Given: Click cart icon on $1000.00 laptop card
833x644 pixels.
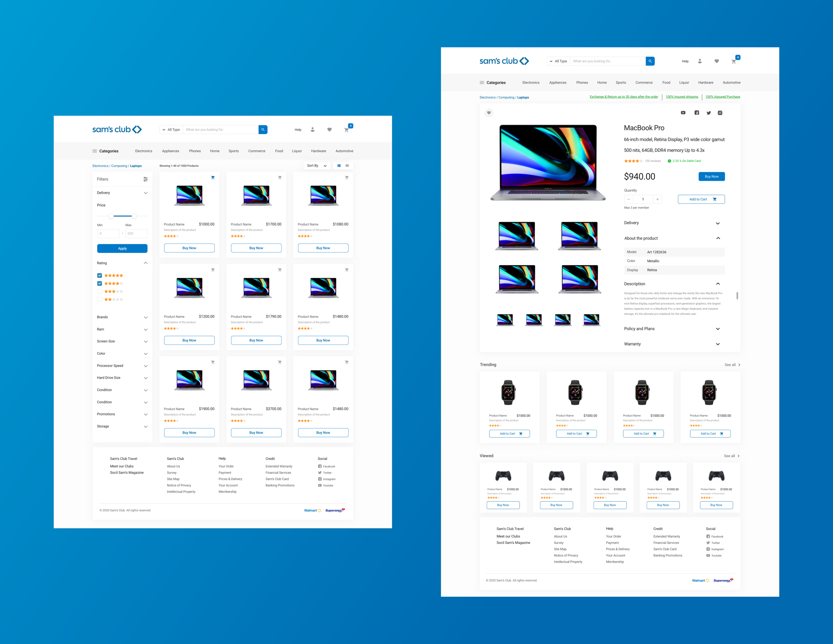Looking at the screenshot, I should (x=213, y=178).
